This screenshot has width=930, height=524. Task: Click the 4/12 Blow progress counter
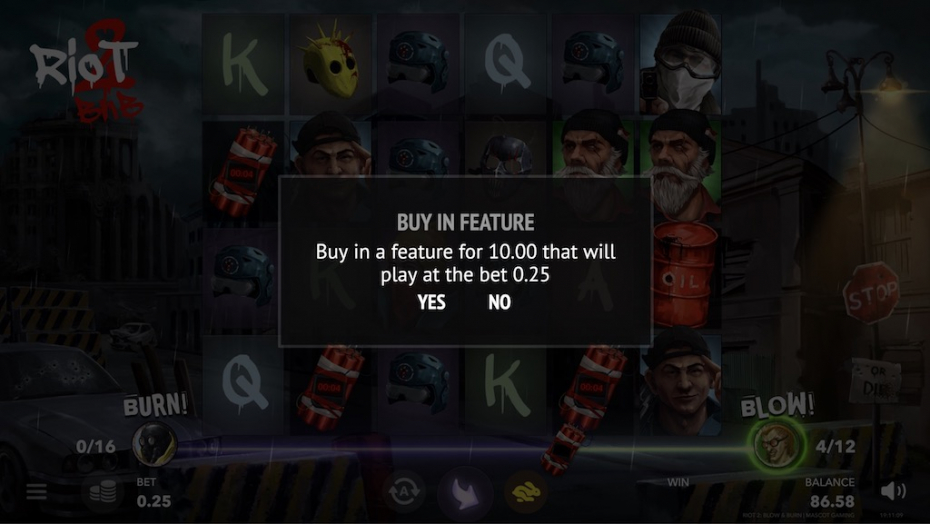835,446
